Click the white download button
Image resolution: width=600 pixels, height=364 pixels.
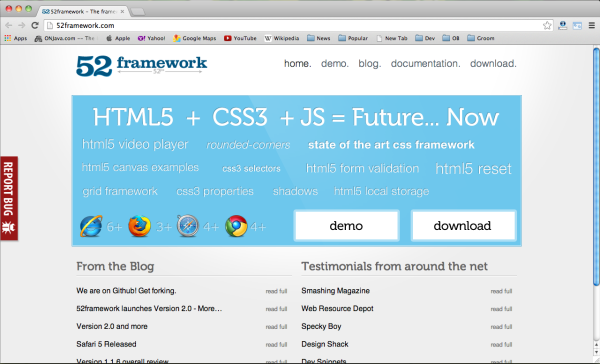point(463,226)
